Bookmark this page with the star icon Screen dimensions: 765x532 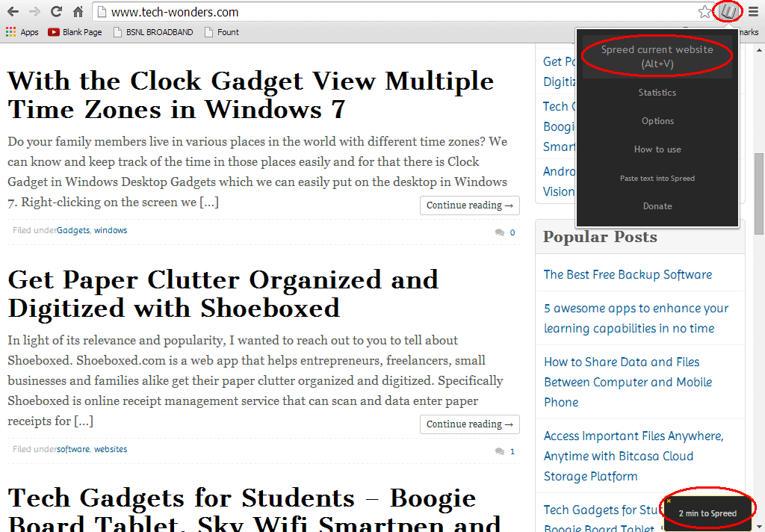coord(704,12)
